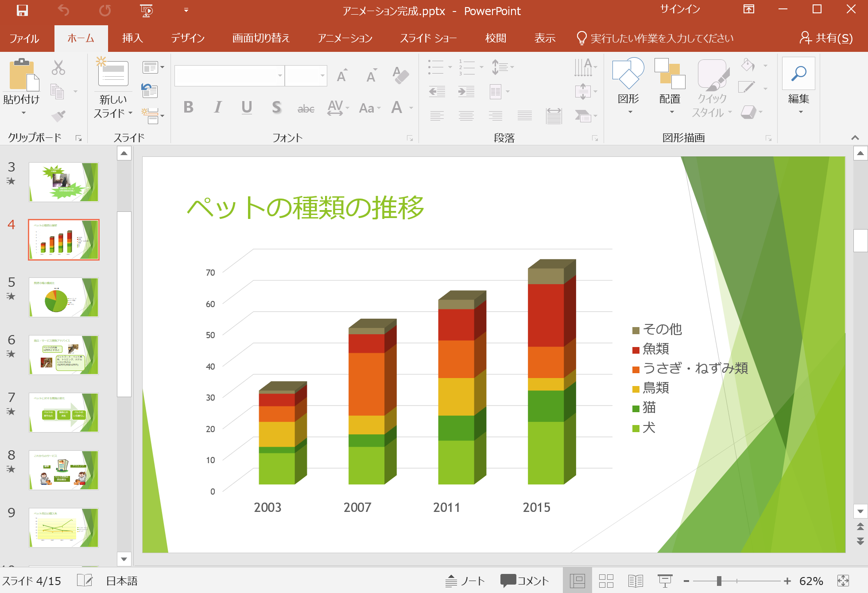Image resolution: width=868 pixels, height=593 pixels.
Task: Open the 編集 editing menu
Action: (798, 86)
